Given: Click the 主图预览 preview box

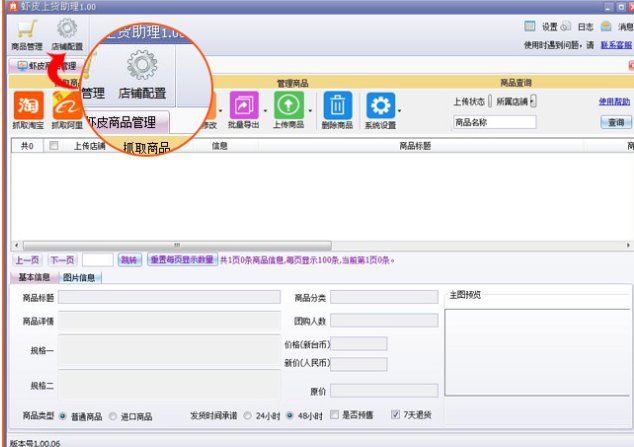Looking at the screenshot, I should (538, 352).
